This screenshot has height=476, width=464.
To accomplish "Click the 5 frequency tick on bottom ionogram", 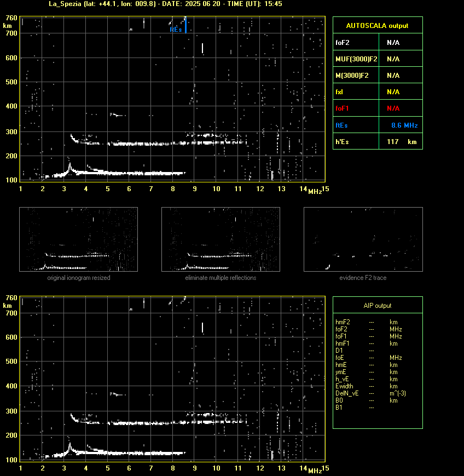I will coord(108,468).
